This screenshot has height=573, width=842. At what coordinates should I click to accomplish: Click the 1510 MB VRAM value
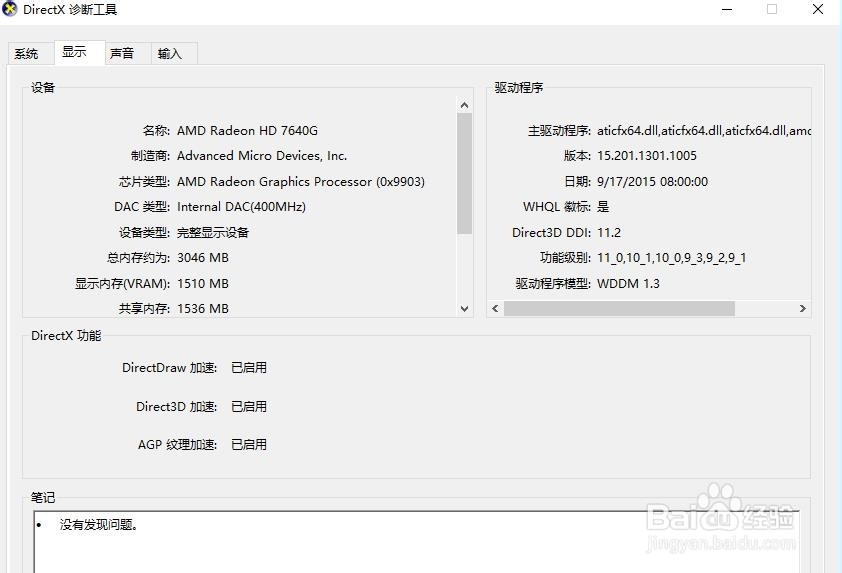coord(203,284)
